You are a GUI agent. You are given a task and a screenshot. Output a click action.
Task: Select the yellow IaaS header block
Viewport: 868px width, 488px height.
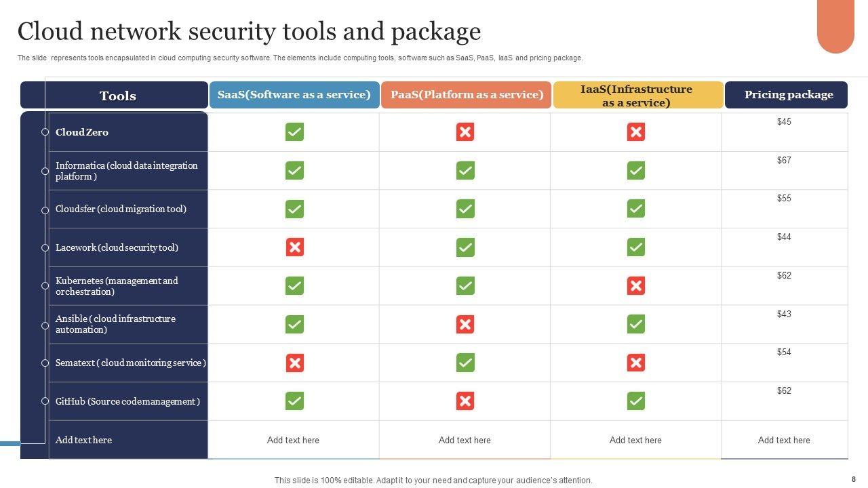(637, 96)
